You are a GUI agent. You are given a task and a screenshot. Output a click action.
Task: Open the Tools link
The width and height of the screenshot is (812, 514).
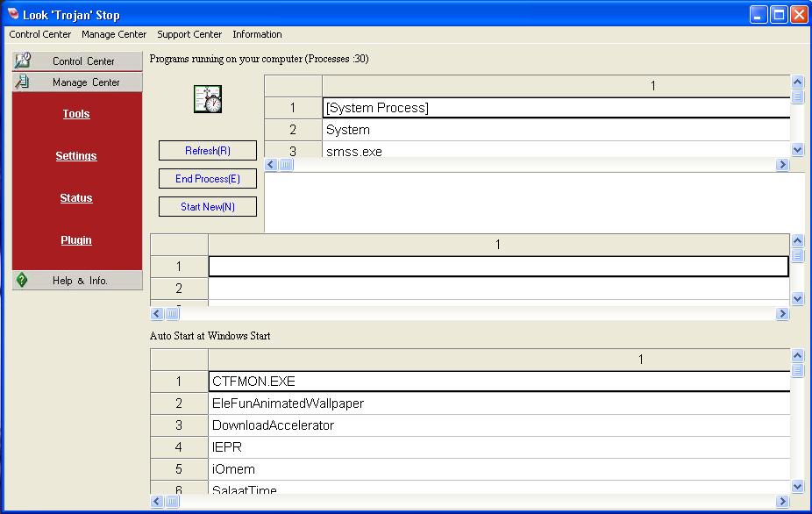[76, 113]
